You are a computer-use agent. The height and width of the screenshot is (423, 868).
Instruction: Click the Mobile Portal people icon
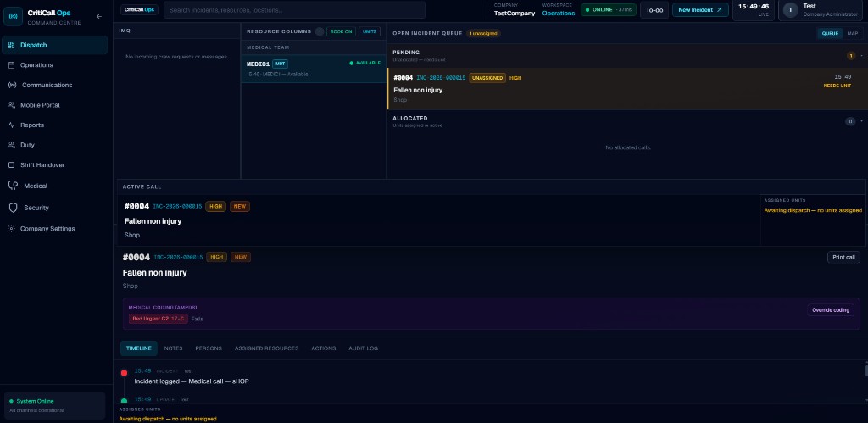point(11,105)
